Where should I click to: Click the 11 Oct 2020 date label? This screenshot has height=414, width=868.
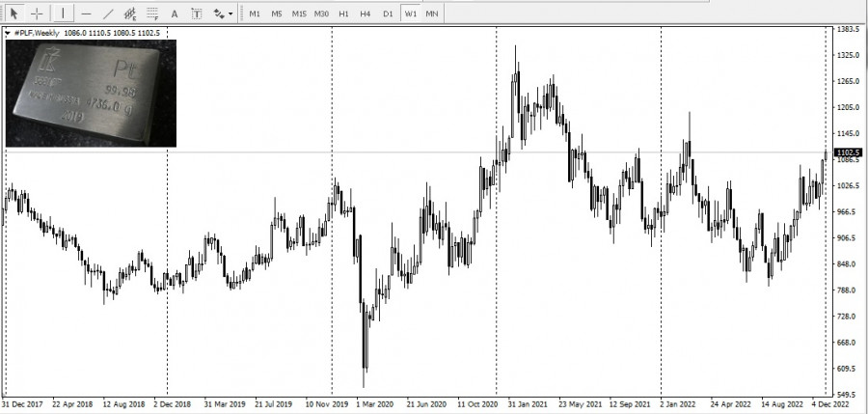point(477,404)
